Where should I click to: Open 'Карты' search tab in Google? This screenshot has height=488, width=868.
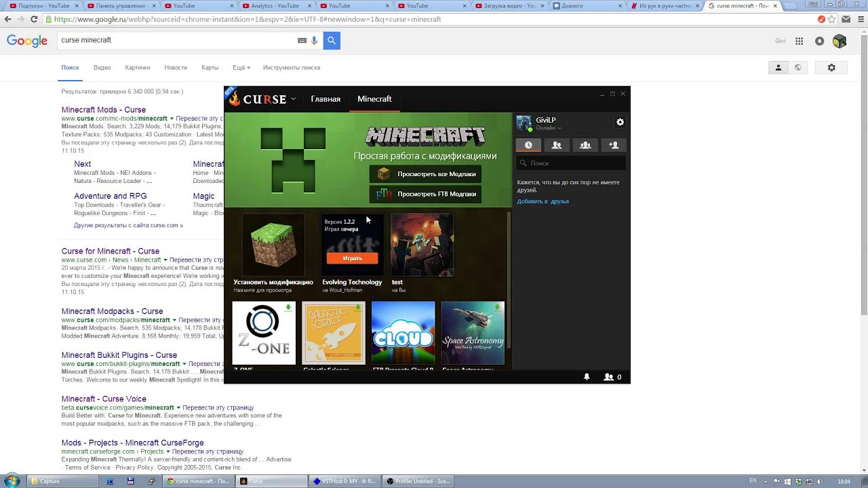[210, 68]
